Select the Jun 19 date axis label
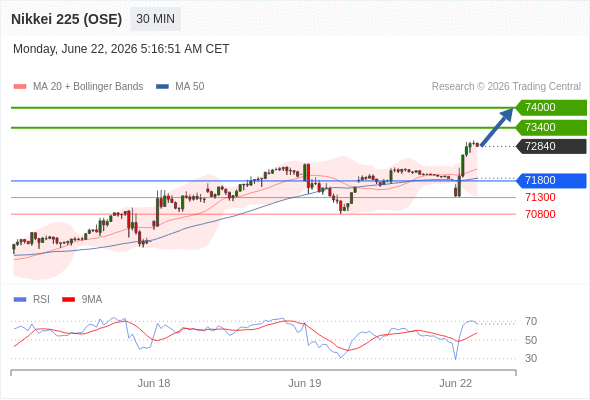Viewport: 590px width, 400px height. point(305,383)
